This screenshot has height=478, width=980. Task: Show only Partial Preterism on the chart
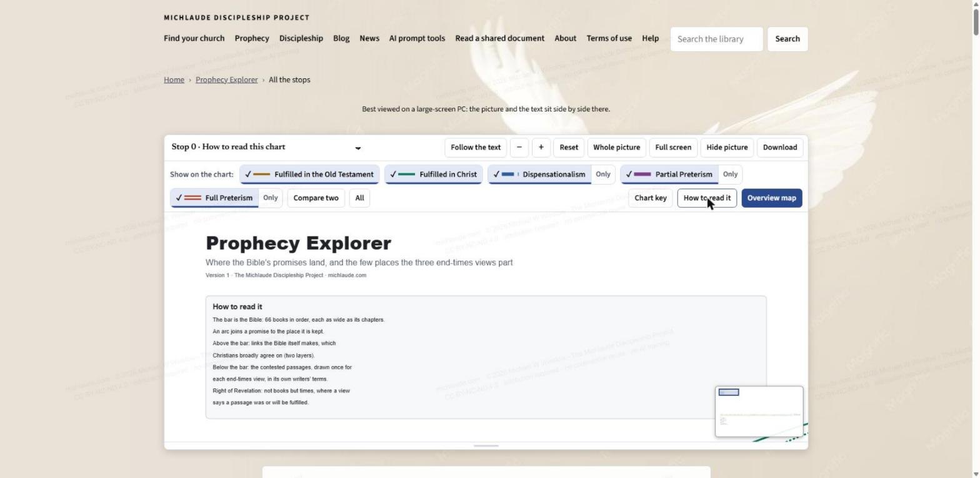coord(730,175)
